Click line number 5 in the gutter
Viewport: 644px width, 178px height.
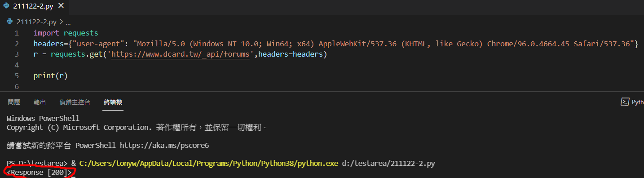tap(16, 76)
